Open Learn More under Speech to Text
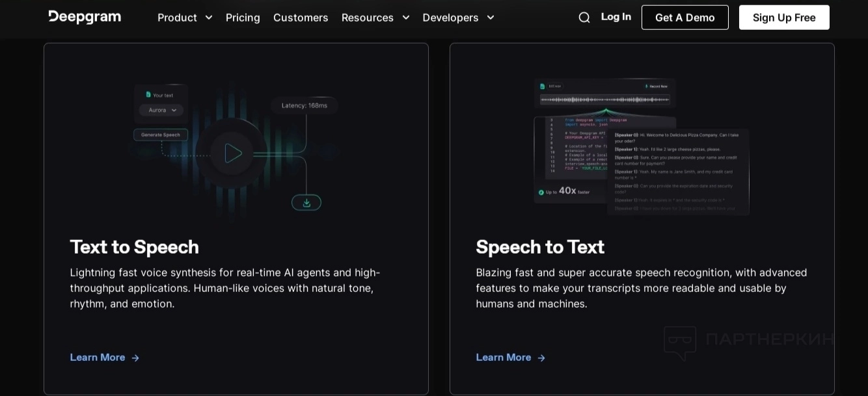Viewport: 868px width, 396px height. click(511, 357)
